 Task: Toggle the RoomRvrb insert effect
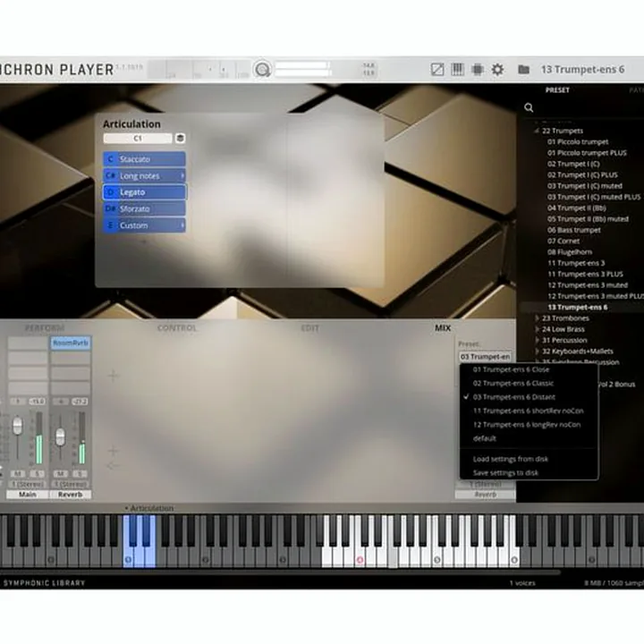coord(71,343)
